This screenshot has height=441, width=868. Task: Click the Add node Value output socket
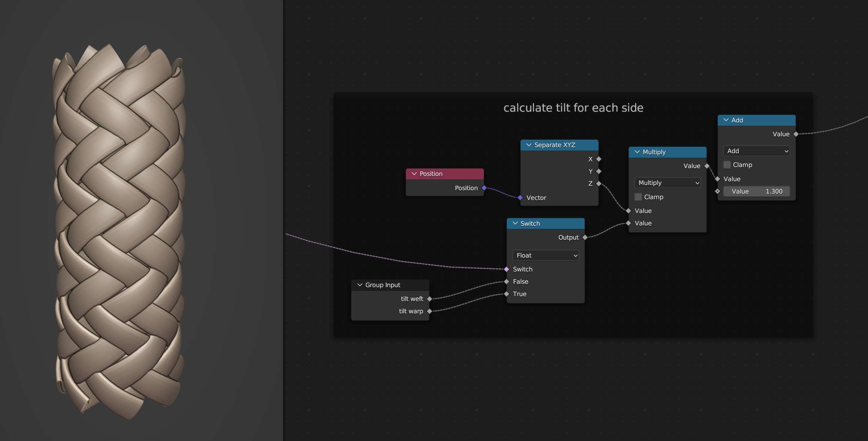(796, 134)
